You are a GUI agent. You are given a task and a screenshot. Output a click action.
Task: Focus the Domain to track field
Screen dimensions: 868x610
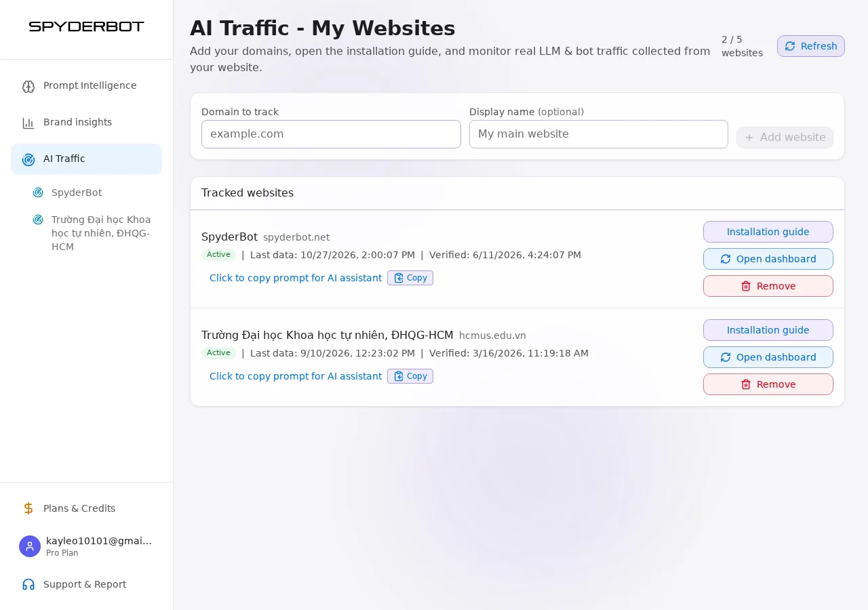tap(331, 134)
